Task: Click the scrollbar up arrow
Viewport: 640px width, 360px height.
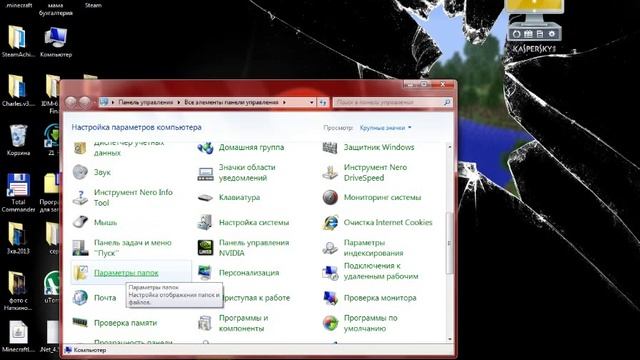Action: pos(450,147)
